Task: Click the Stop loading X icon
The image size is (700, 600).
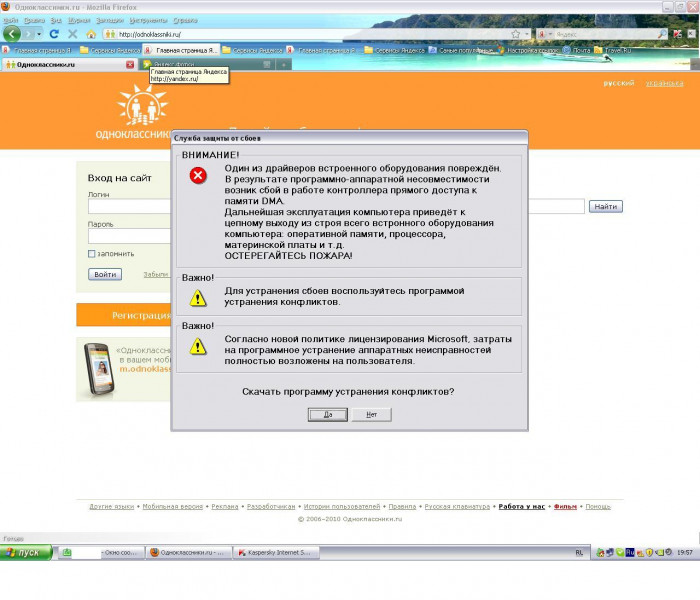Action: pos(73,34)
